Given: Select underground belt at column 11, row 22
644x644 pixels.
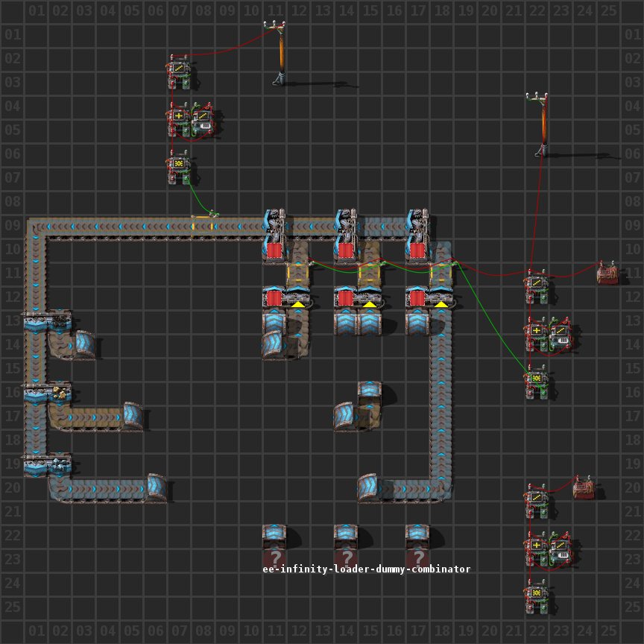Looking at the screenshot, I should [274, 537].
